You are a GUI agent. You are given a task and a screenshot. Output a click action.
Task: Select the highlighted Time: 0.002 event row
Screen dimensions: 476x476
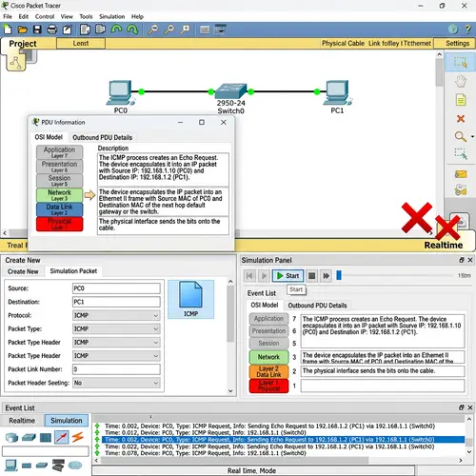click(283, 440)
